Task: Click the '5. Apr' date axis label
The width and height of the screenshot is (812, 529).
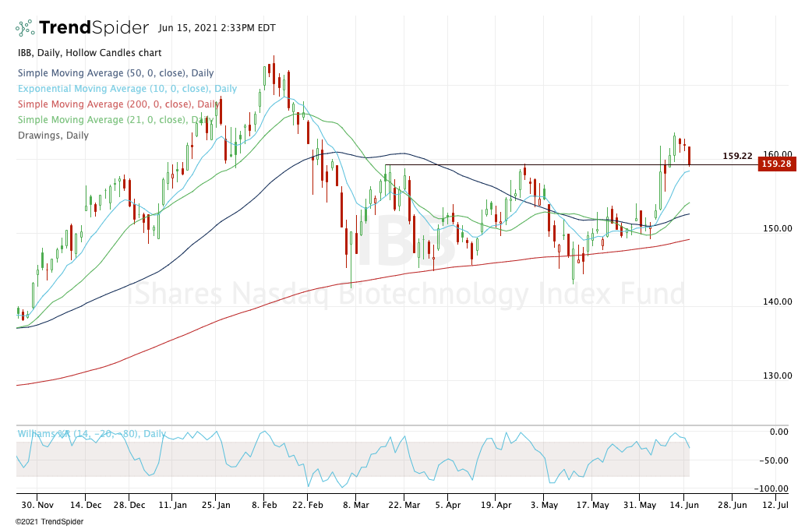Action: pyautogui.click(x=448, y=505)
